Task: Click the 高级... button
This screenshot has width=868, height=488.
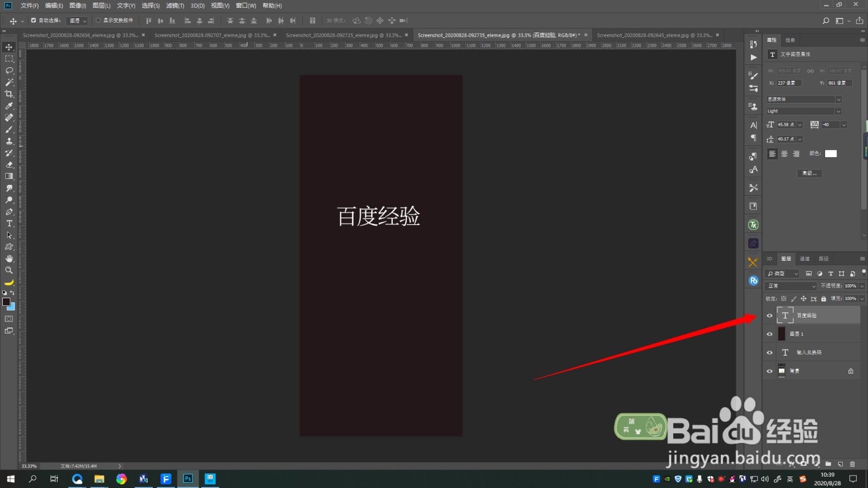Action: 809,174
